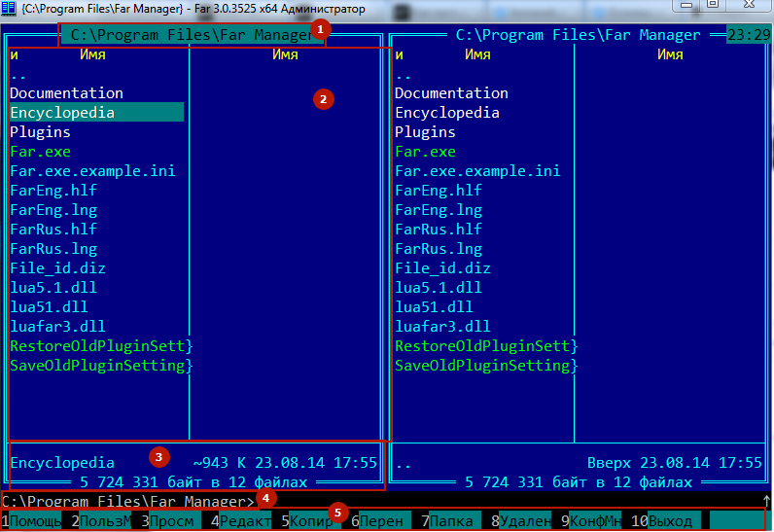Viewport: 774px width, 532px height.
Task: Click the 9 КонфМн key bar button
Action: pos(591,520)
